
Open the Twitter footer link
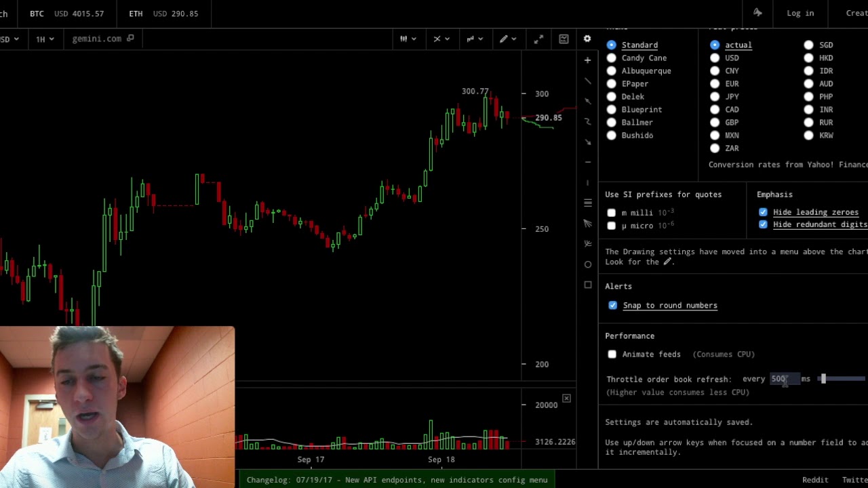tap(855, 480)
